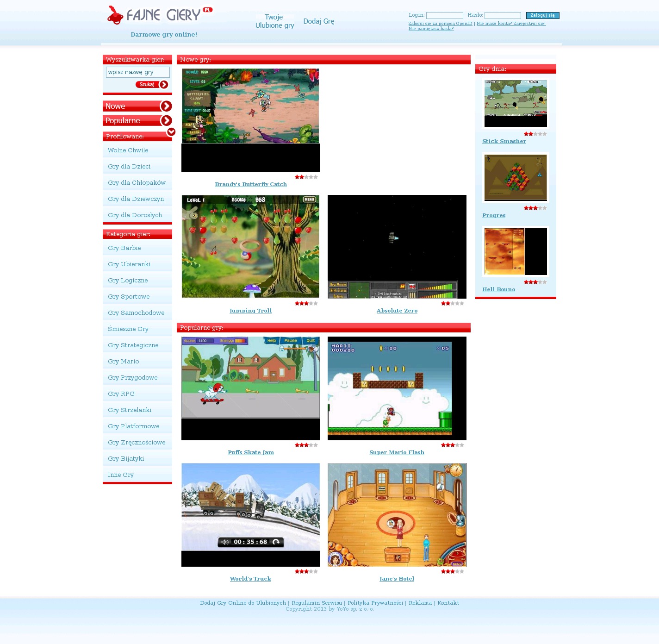Open the Gry dla Dzieci profile
659x644 pixels.
pos(129,167)
